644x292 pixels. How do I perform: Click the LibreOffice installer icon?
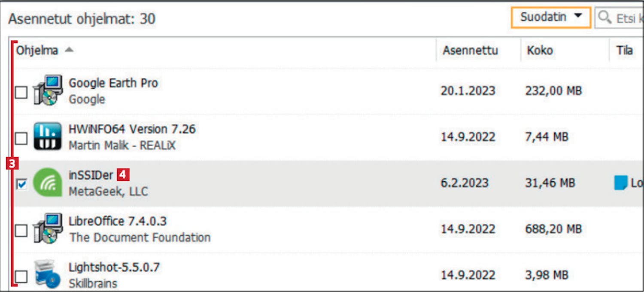[x=48, y=229]
